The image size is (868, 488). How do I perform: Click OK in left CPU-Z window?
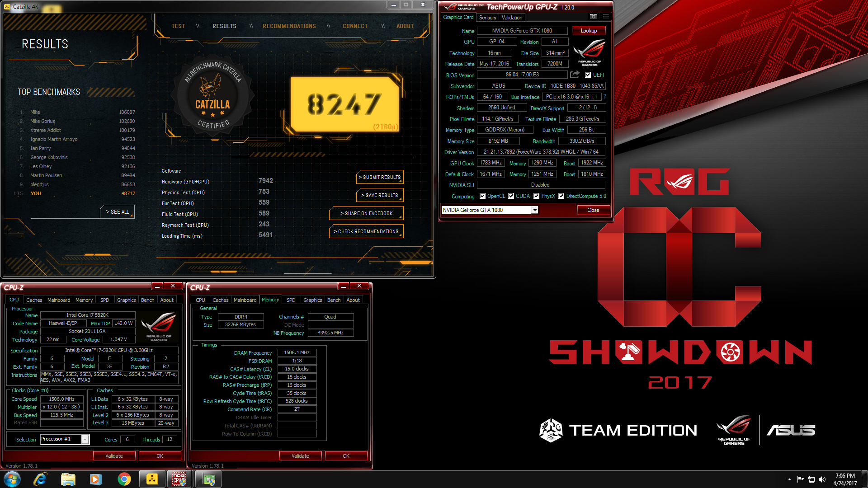[x=160, y=456]
